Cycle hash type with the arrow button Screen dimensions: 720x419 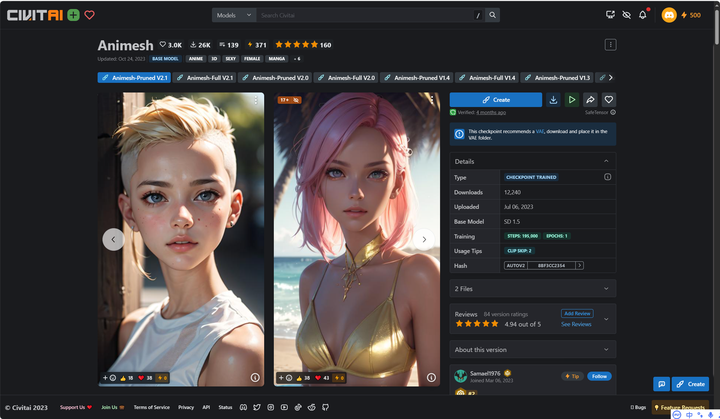point(579,266)
